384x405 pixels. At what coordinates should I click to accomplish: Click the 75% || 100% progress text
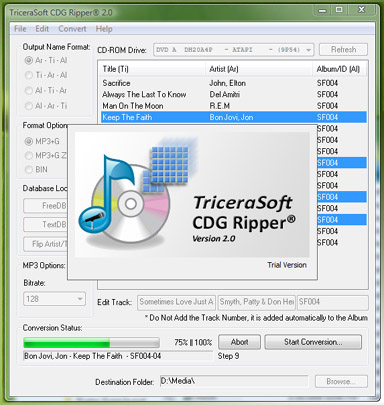(x=193, y=342)
